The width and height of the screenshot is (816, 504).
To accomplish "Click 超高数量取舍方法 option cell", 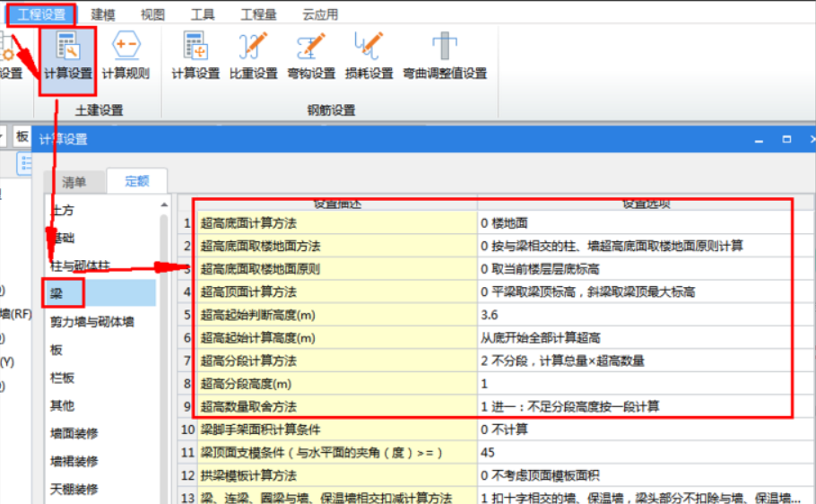I will click(635, 406).
